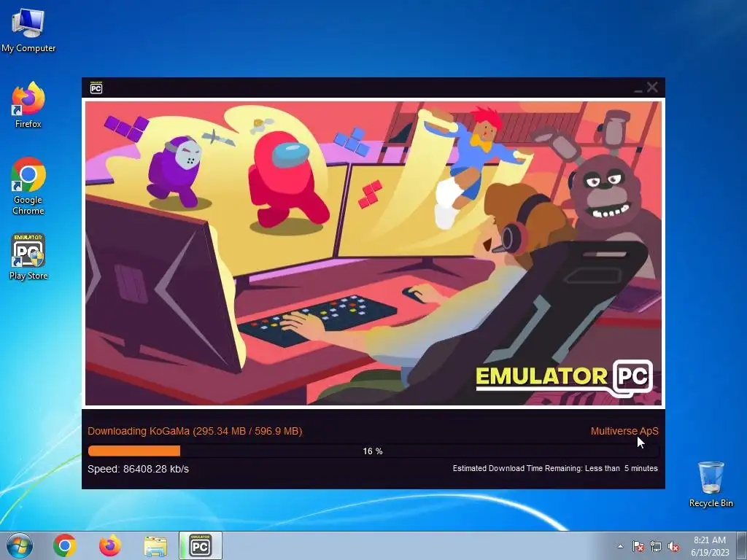Launch Chrome from the taskbar
747x560 pixels.
tap(65, 545)
